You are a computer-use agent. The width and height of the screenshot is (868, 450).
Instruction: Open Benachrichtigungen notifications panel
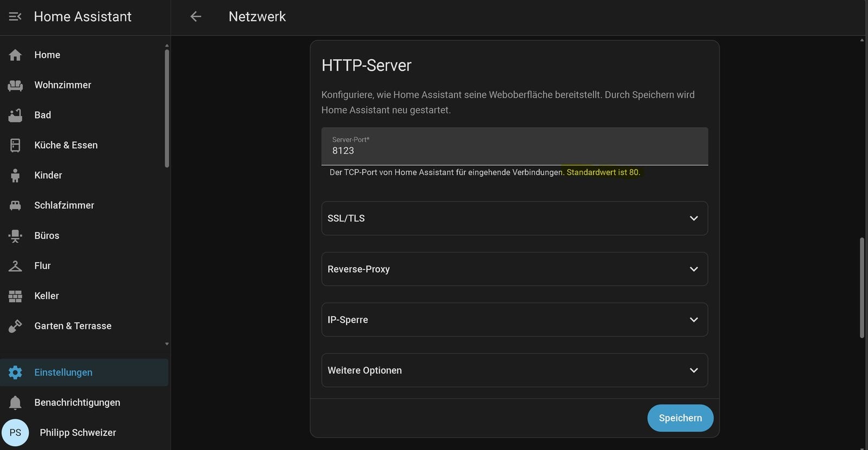[84, 402]
